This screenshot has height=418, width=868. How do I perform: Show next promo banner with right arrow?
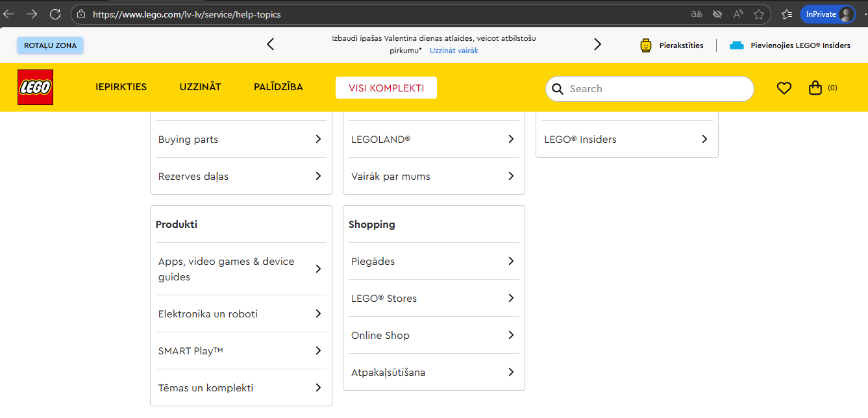tap(598, 44)
